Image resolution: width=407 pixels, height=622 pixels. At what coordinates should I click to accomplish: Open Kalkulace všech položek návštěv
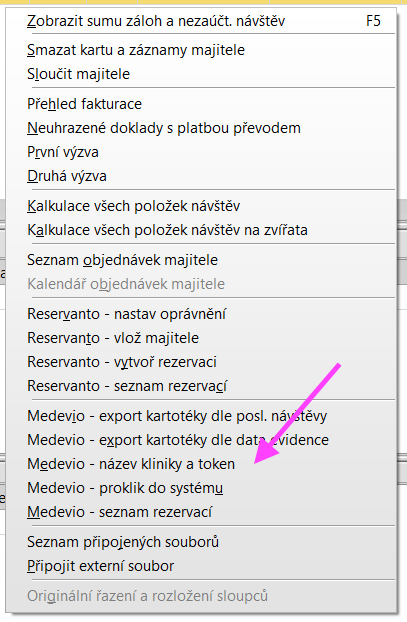201,206
